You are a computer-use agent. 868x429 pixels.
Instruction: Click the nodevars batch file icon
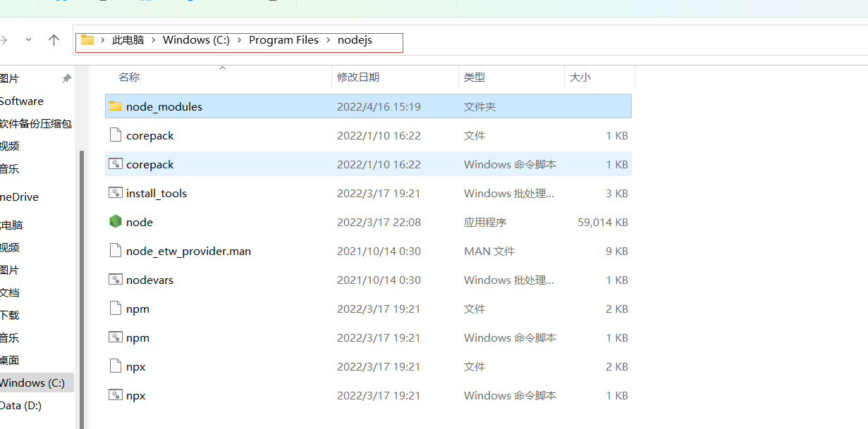[x=116, y=280]
